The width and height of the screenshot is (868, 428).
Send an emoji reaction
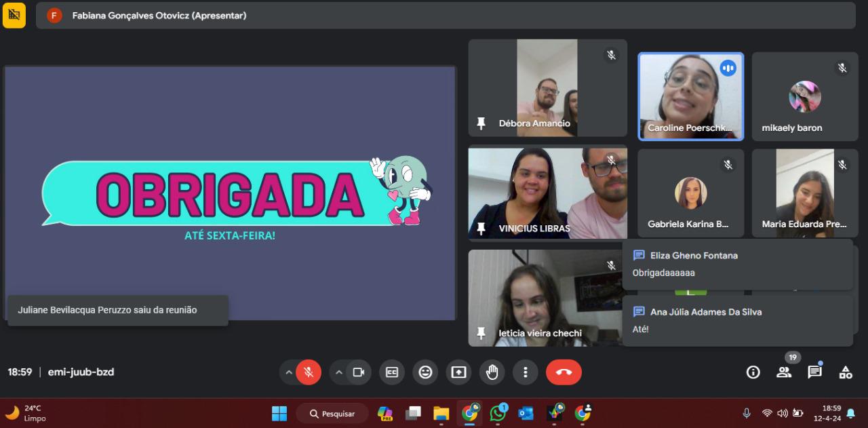[425, 372]
